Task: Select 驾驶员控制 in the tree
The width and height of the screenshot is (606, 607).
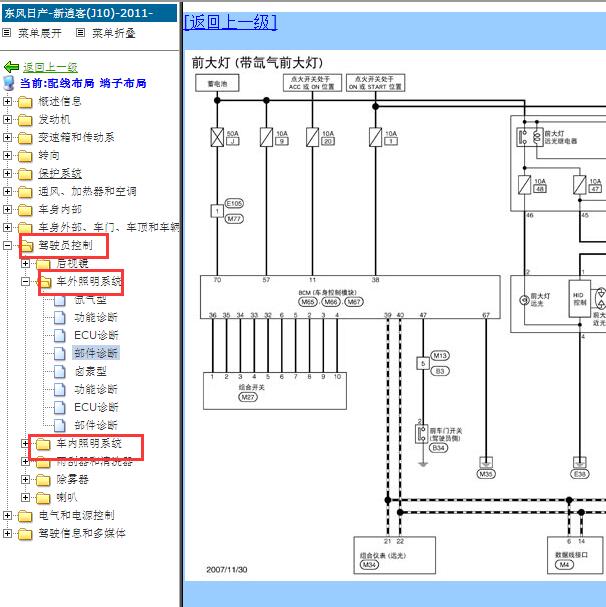Action: tap(65, 245)
